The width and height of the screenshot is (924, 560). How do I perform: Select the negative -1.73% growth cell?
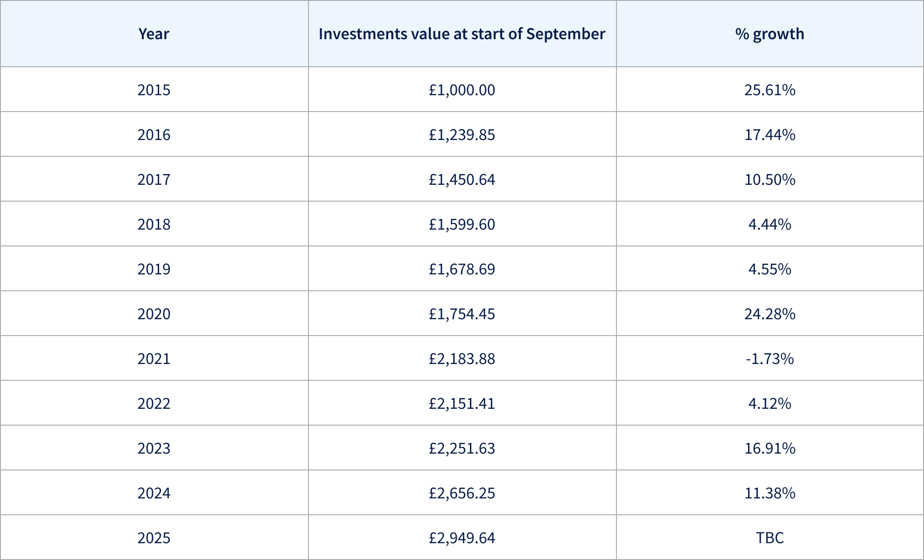click(770, 358)
